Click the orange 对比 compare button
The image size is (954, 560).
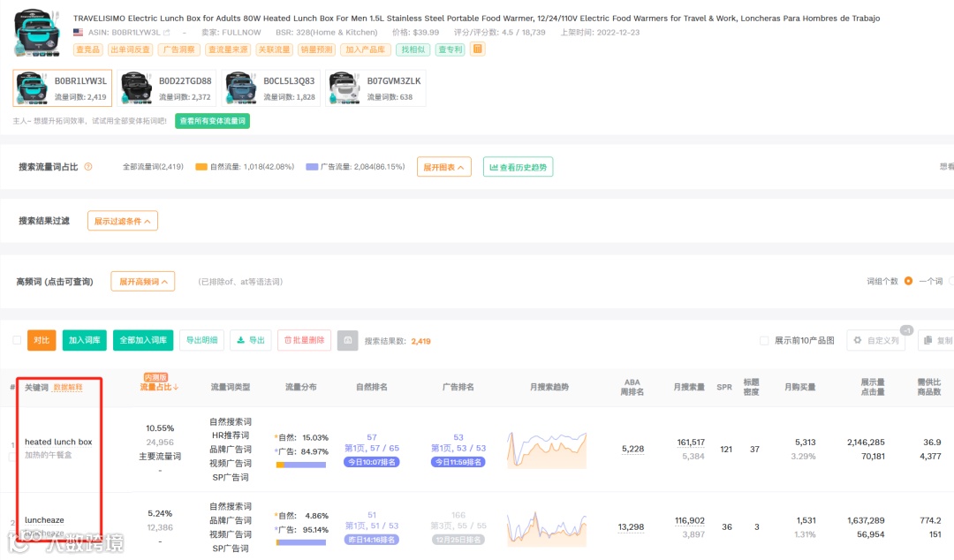click(42, 340)
